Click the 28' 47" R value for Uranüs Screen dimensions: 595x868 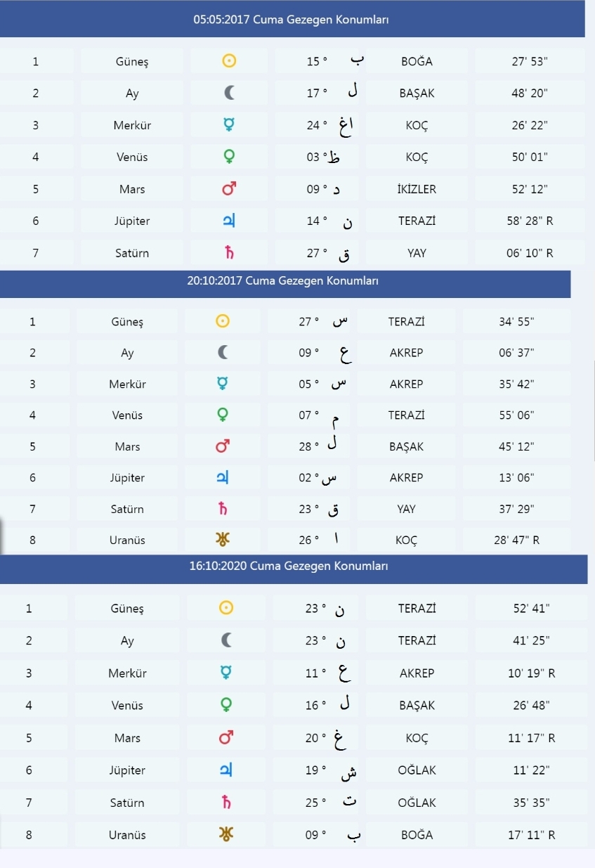point(516,540)
